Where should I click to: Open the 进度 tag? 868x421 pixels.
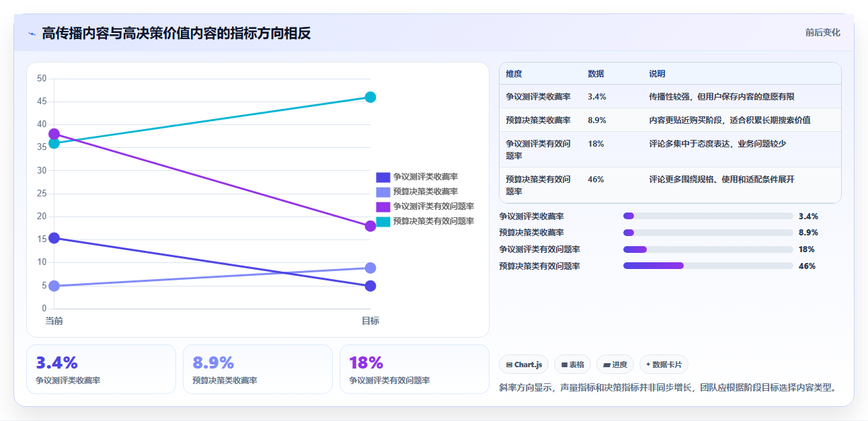615,365
